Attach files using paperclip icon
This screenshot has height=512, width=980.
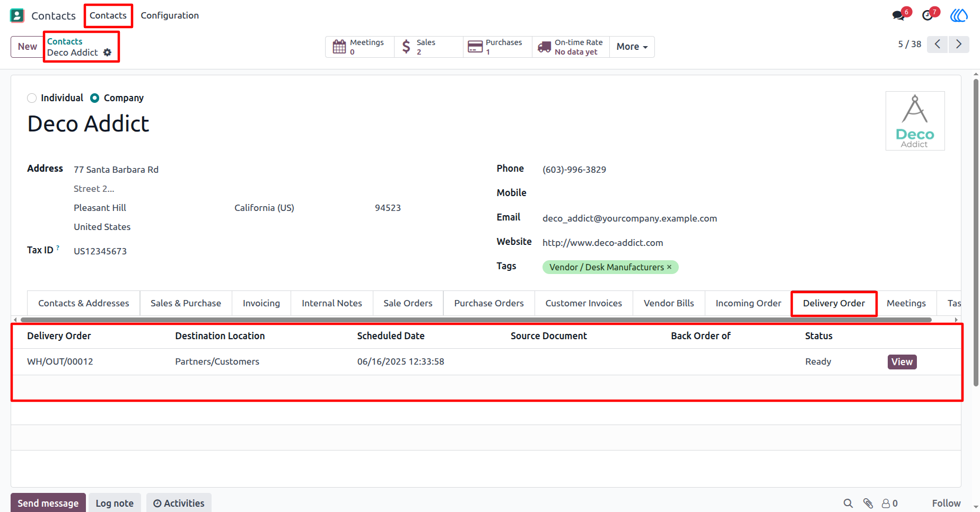pyautogui.click(x=868, y=504)
